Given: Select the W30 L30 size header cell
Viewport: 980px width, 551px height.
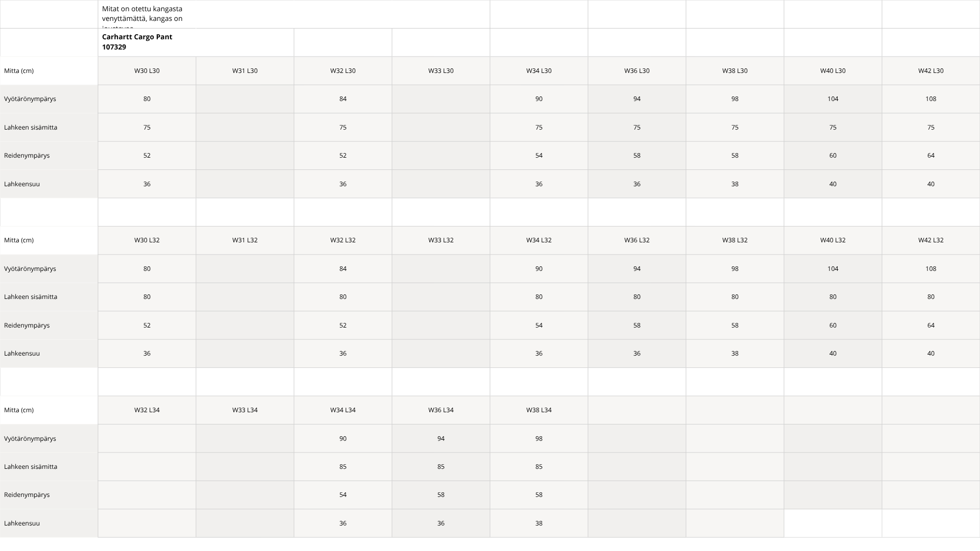Looking at the screenshot, I should pyautogui.click(x=147, y=71).
